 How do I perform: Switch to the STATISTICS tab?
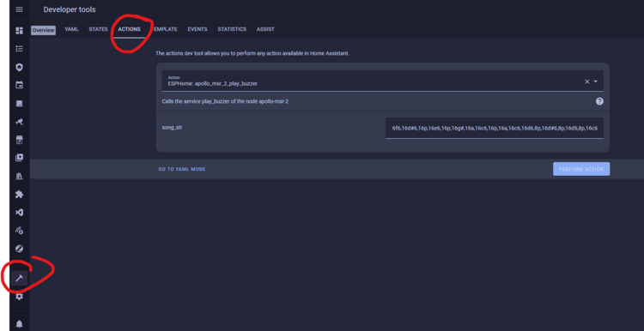(232, 29)
